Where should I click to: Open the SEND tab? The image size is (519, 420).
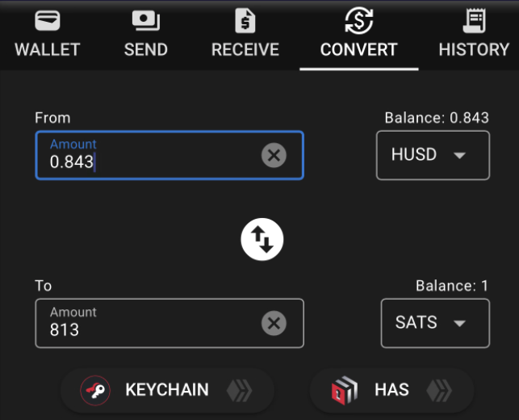[146, 35]
